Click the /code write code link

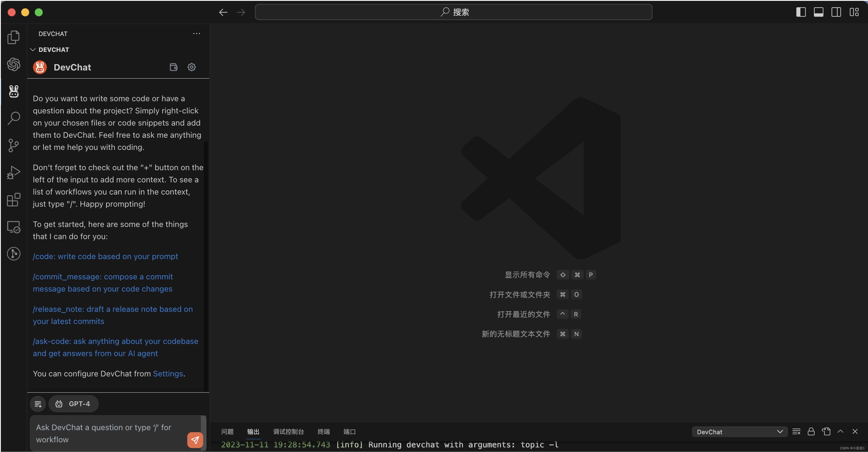105,256
